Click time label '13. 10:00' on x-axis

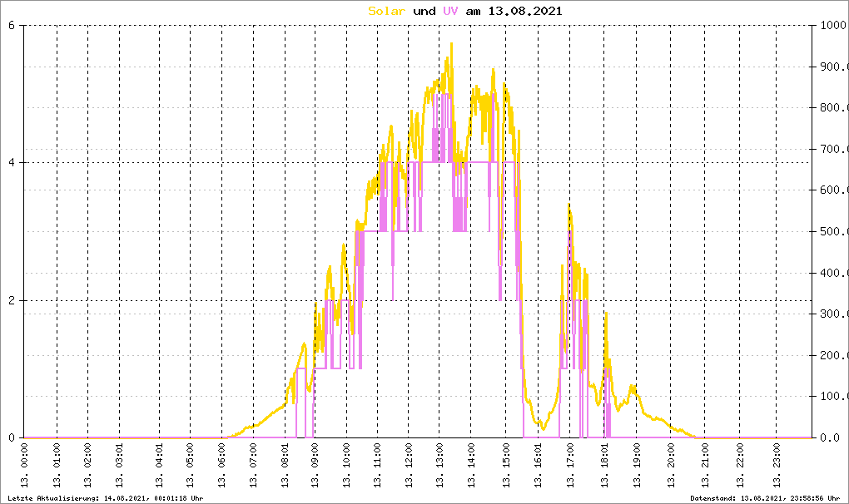click(x=346, y=465)
